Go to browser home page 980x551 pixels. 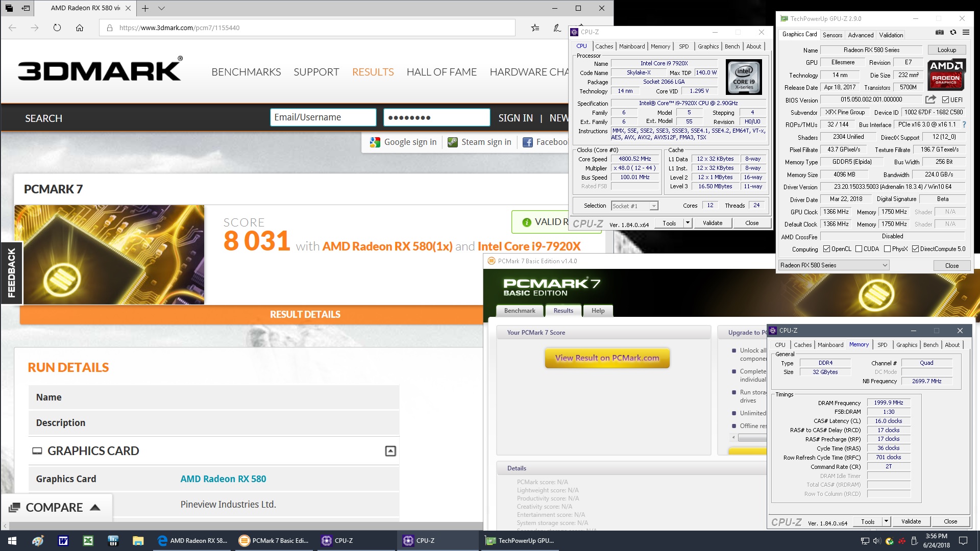[80, 28]
